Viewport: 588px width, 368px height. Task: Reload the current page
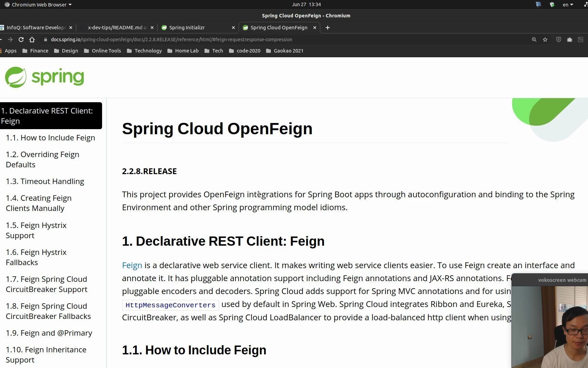tap(21, 40)
